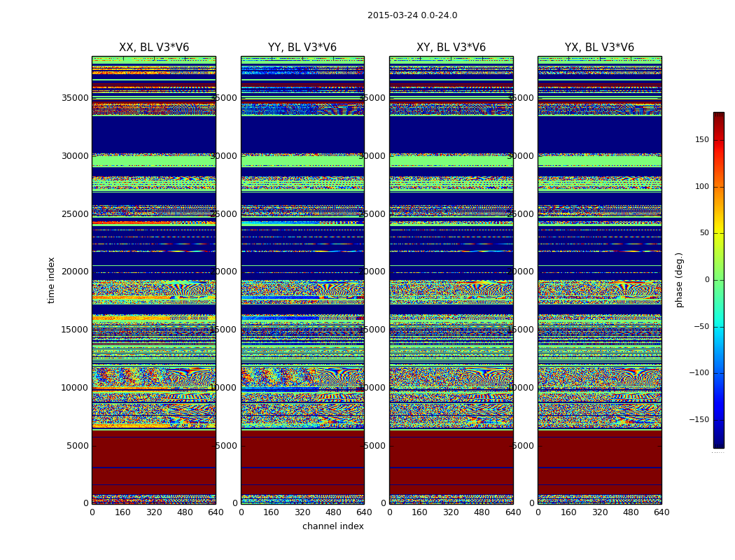The width and height of the screenshot is (735, 560).
Task: Click the large dark blue band in YX plot
Action: (x=599, y=133)
